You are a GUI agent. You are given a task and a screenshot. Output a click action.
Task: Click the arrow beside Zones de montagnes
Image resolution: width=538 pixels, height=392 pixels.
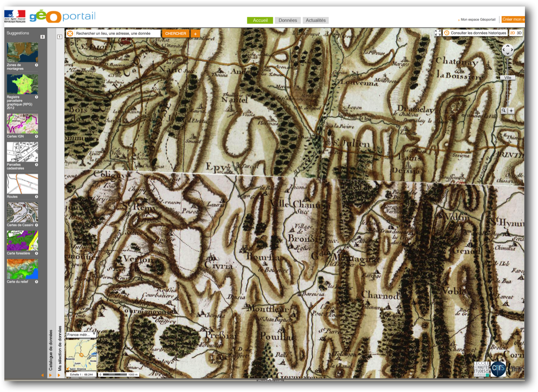36,65
